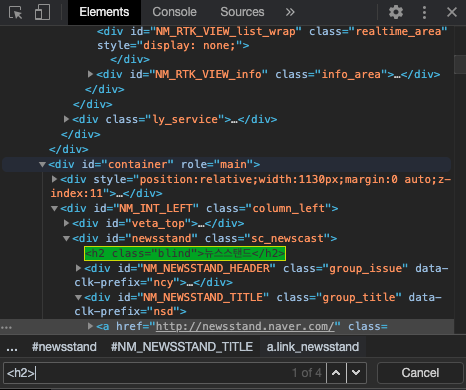Close the DevTools panel
This screenshot has height=390, width=466.
coord(452,12)
